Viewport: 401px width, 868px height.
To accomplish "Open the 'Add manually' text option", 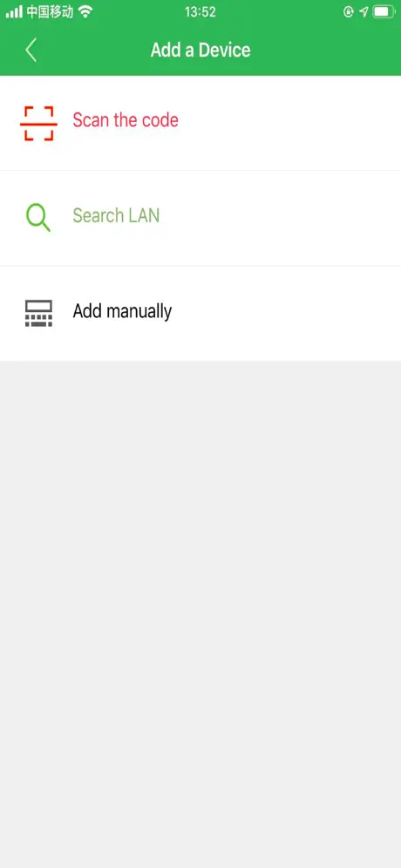I will (x=122, y=311).
